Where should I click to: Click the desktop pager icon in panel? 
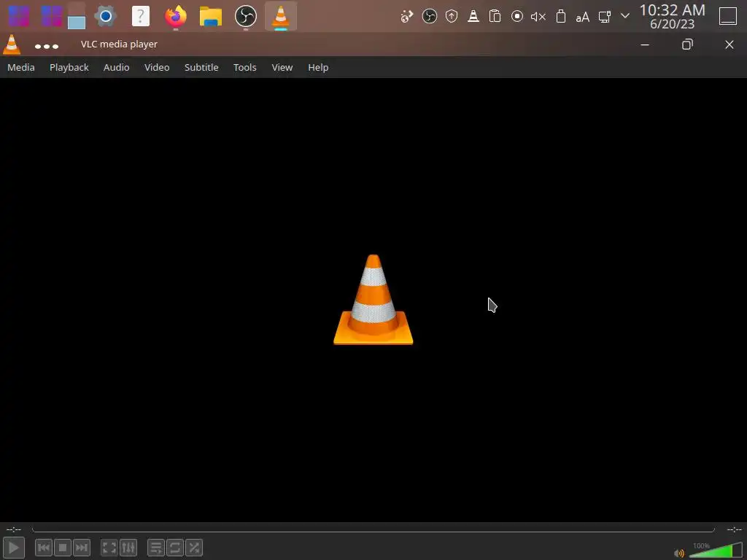point(76,16)
